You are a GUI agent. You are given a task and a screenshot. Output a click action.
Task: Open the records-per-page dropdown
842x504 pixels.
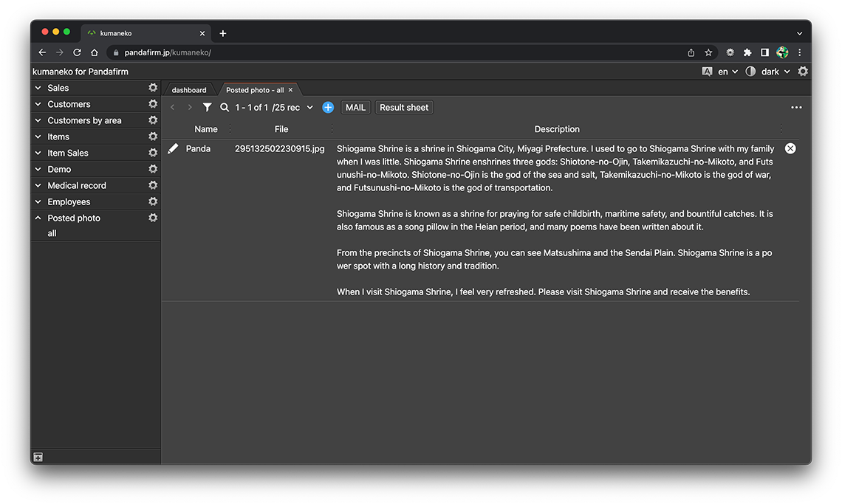click(309, 108)
